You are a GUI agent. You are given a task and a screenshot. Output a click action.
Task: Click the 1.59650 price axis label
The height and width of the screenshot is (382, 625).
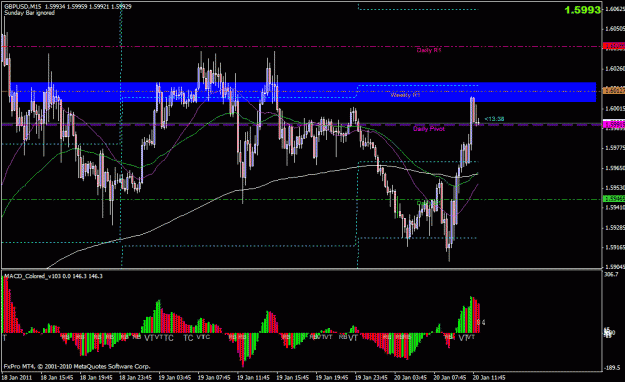[615, 168]
